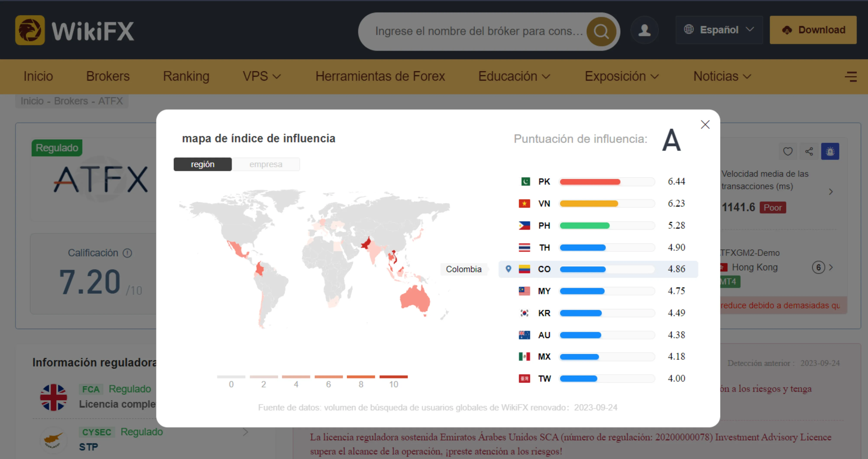
Task: Click the CYSEC regulator tag
Action: (96, 432)
